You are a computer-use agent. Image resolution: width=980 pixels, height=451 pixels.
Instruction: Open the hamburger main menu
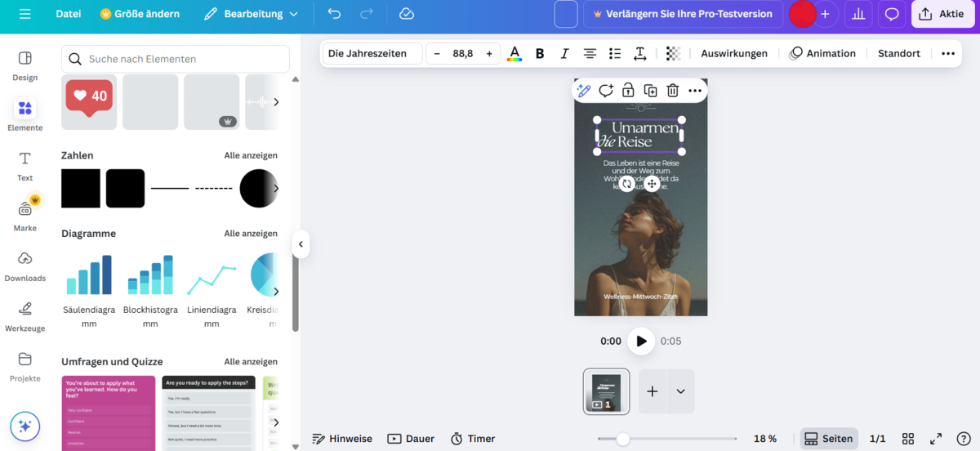24,14
